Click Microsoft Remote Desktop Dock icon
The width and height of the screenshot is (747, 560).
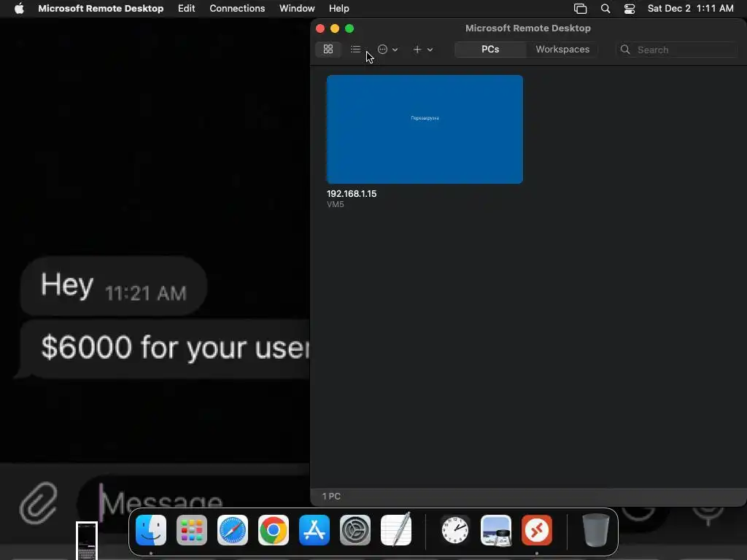point(537,530)
